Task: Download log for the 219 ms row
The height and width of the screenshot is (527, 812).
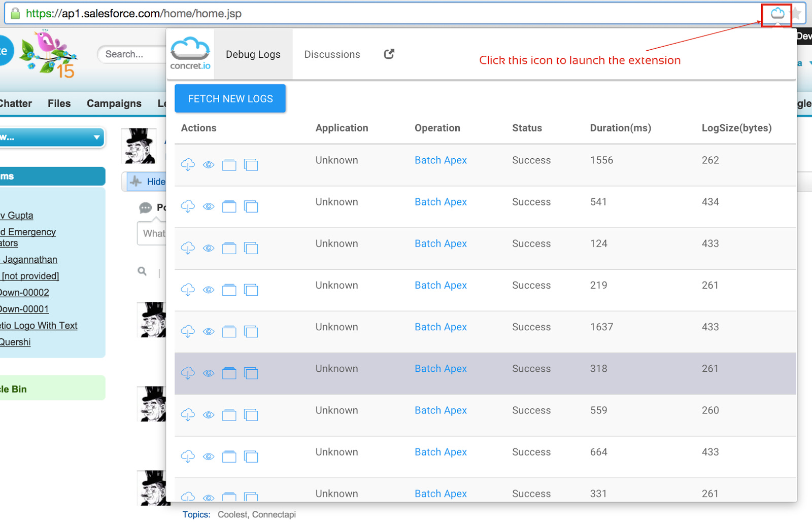Action: (188, 290)
